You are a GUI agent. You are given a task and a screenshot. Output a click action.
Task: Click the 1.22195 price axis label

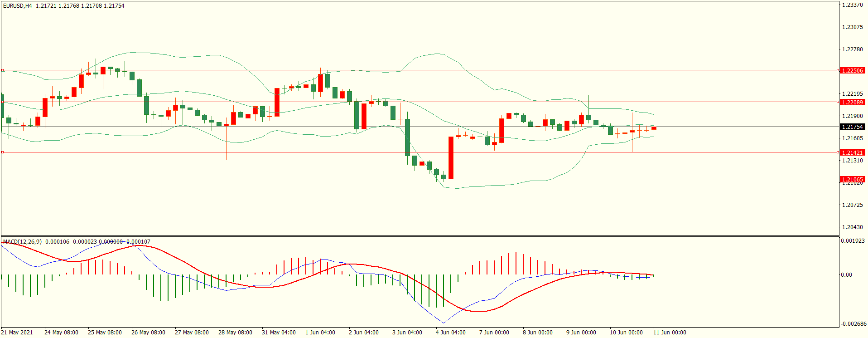(852, 94)
